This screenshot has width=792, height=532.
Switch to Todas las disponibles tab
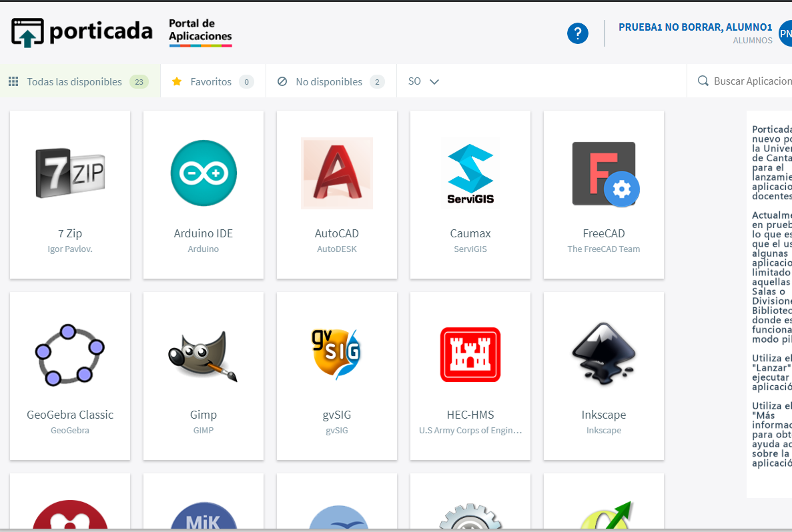80,81
